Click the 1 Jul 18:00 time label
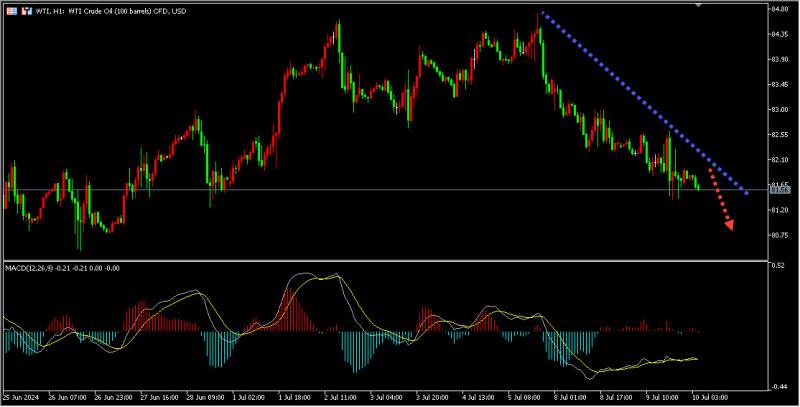 [295, 397]
